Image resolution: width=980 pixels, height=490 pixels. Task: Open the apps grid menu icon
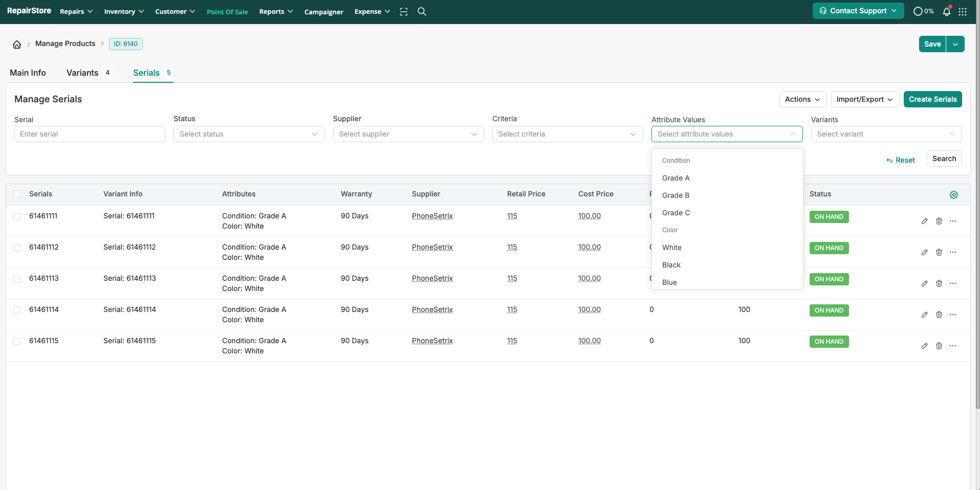[x=963, y=12]
